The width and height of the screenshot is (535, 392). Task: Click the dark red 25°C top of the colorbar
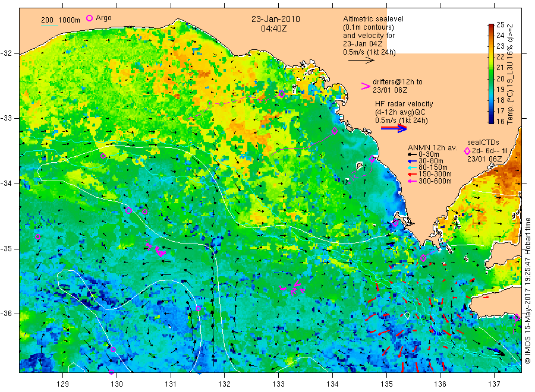tap(491, 26)
